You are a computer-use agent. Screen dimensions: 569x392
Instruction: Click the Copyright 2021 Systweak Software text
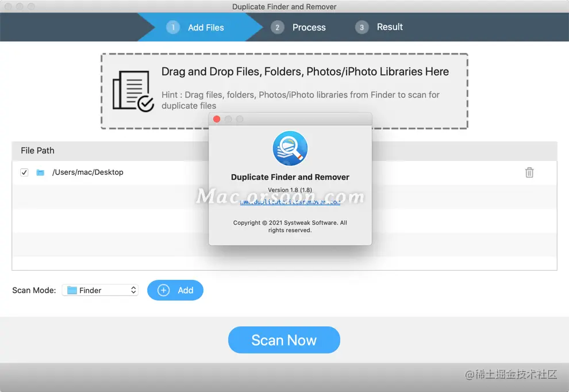pos(290,226)
